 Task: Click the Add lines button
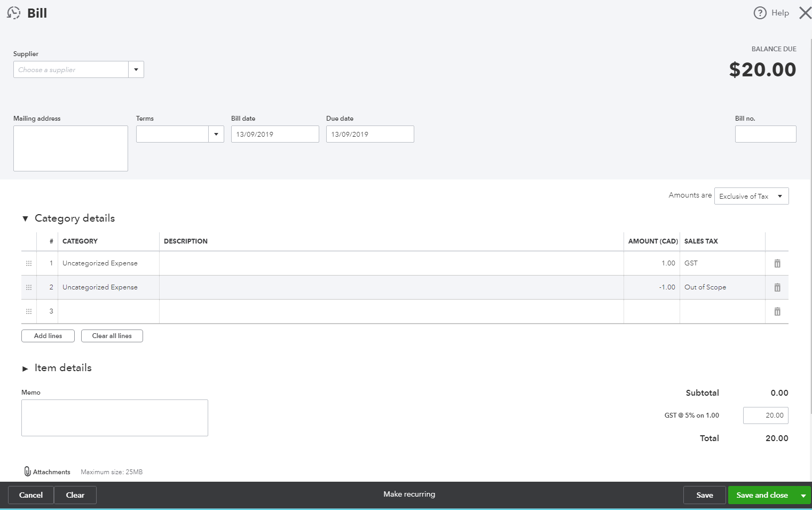48,336
